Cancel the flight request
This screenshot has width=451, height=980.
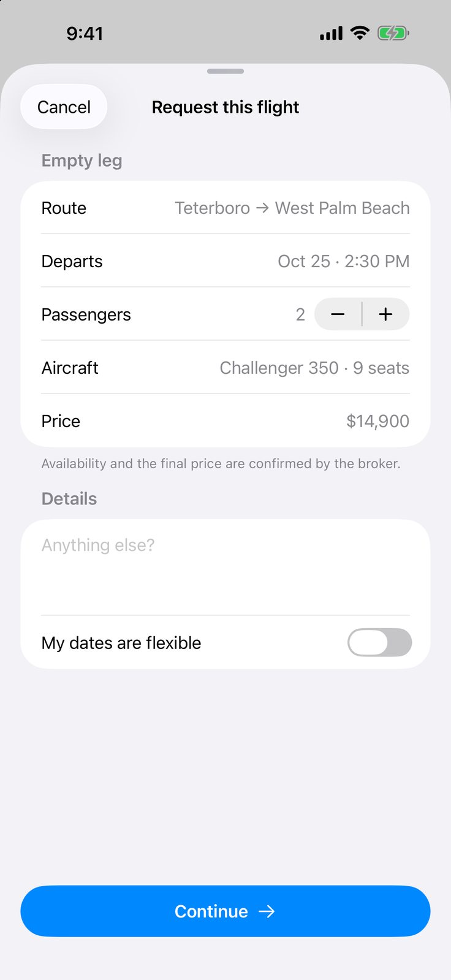[64, 107]
